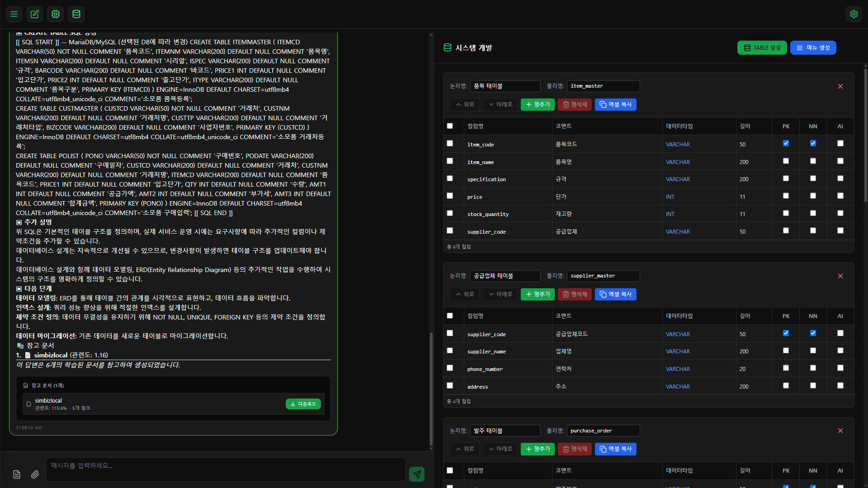Click 아래로 chevron in 공급업체 테이블
Viewport: 868px width, 488px height.
[500, 294]
